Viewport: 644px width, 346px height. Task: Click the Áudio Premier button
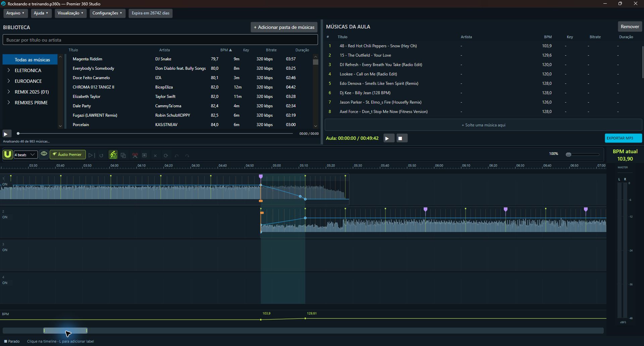point(67,155)
